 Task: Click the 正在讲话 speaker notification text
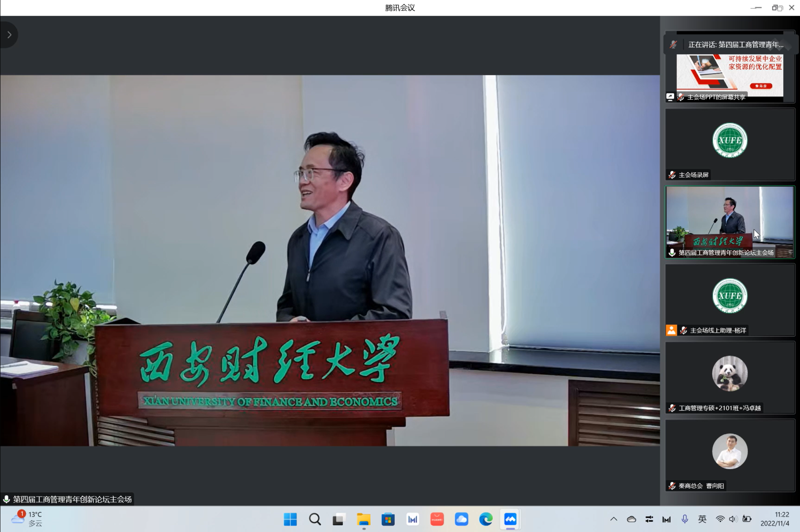tap(736, 44)
